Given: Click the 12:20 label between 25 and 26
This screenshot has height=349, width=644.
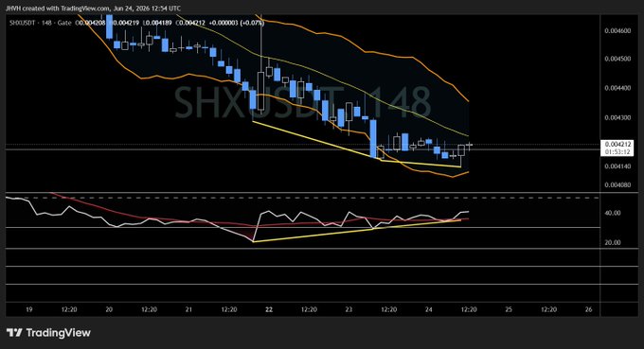Looking at the screenshot, I should [548, 309].
